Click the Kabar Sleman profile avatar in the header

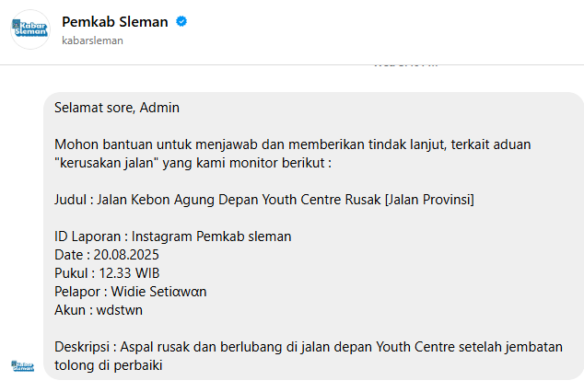(30, 29)
